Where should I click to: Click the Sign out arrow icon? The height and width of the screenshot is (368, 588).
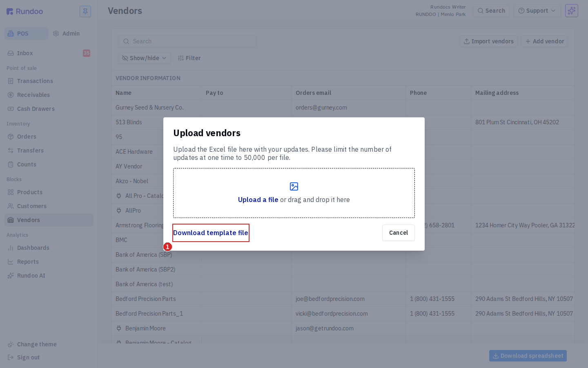click(11, 357)
